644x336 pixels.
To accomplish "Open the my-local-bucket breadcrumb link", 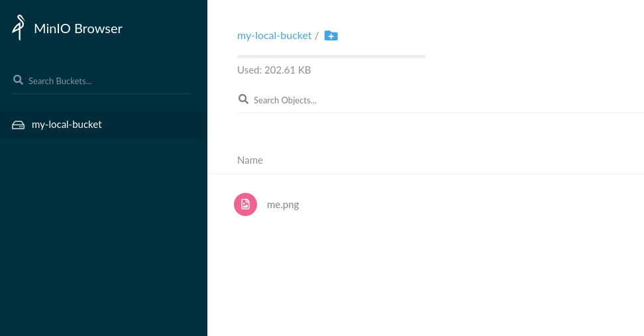I will tap(274, 36).
